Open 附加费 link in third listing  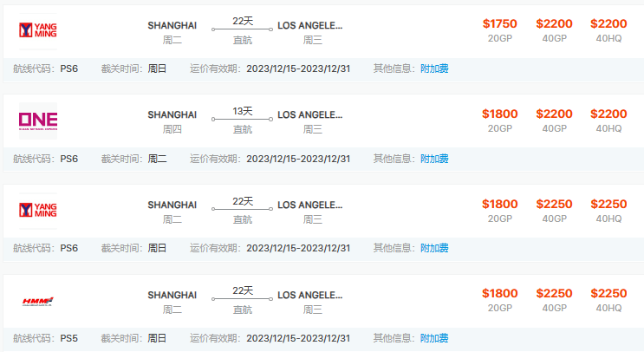click(x=434, y=248)
